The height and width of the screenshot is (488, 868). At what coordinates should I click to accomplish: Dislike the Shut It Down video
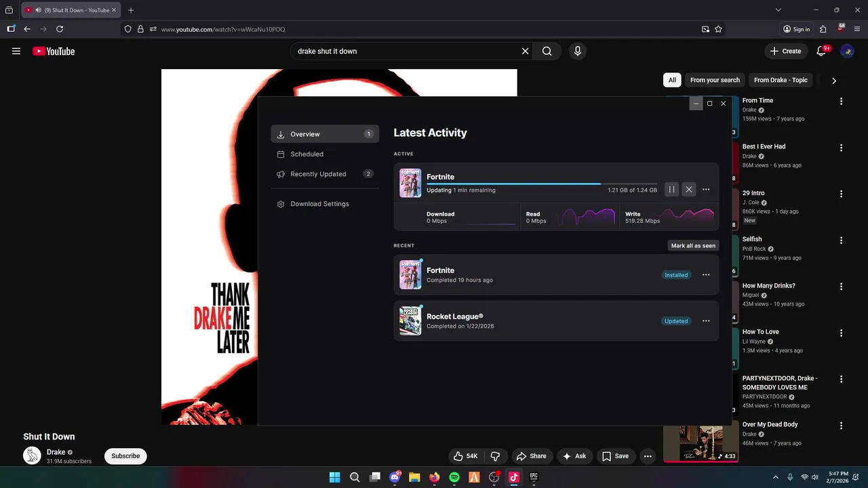495,456
